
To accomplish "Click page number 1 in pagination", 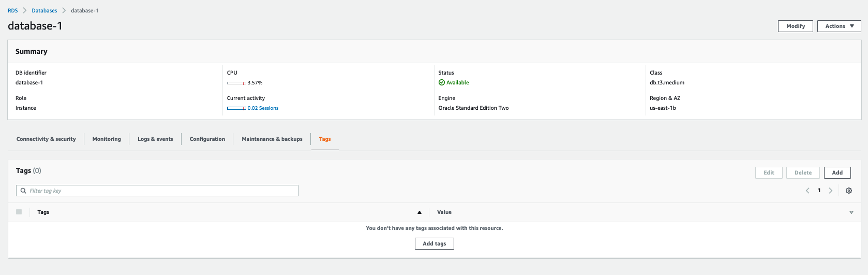I will [x=819, y=191].
